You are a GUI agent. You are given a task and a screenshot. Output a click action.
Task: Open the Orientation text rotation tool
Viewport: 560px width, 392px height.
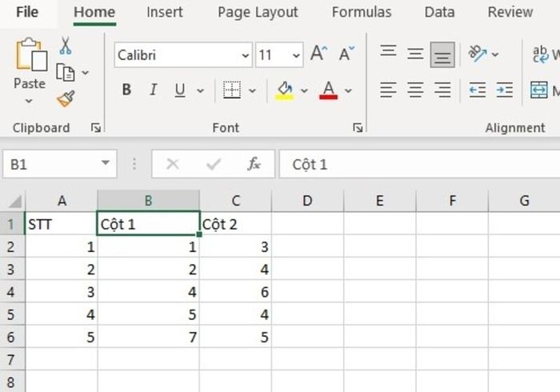478,54
